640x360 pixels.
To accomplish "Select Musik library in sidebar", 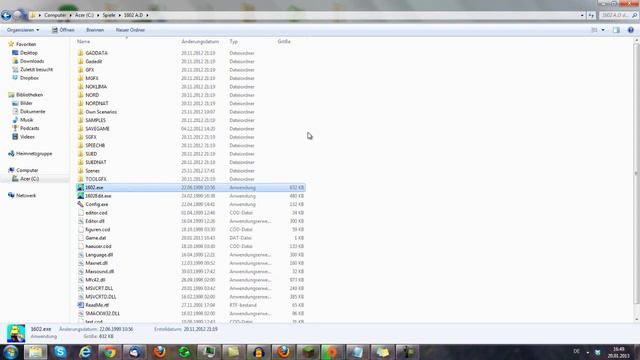I will pyautogui.click(x=27, y=120).
